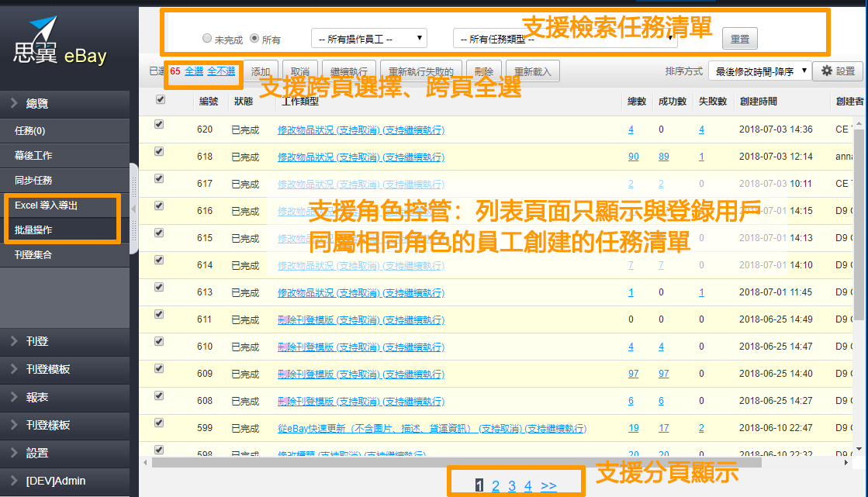The image size is (868, 497).
Task: Click the horizontal scrollbar thumb
Action: pos(457,463)
